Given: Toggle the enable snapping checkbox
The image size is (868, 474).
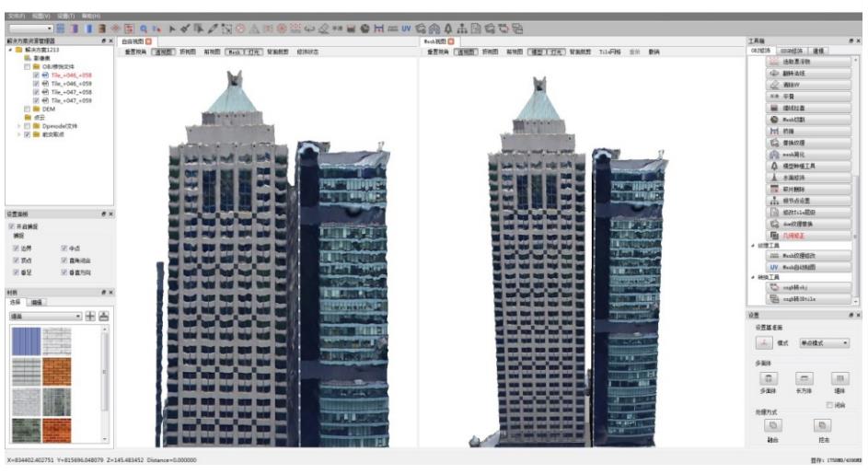Looking at the screenshot, I should click(12, 226).
